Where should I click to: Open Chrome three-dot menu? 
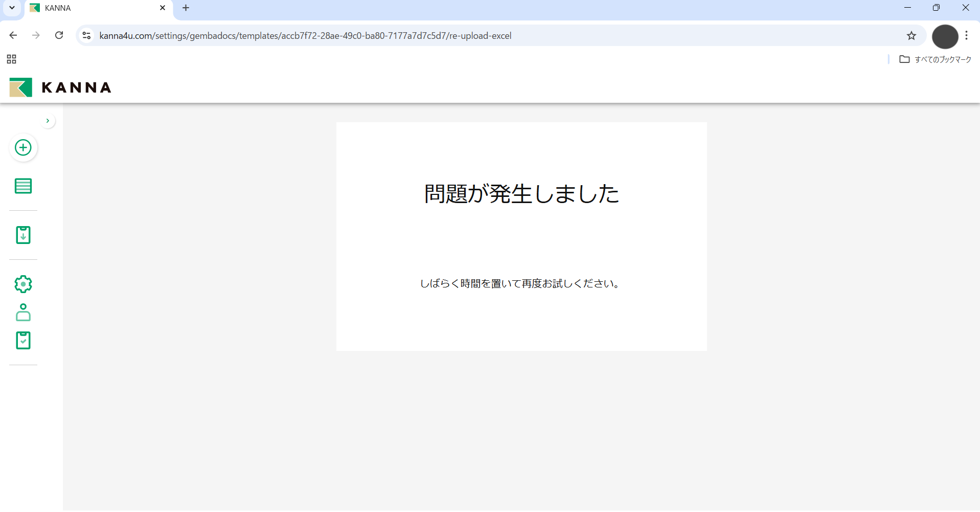point(966,36)
